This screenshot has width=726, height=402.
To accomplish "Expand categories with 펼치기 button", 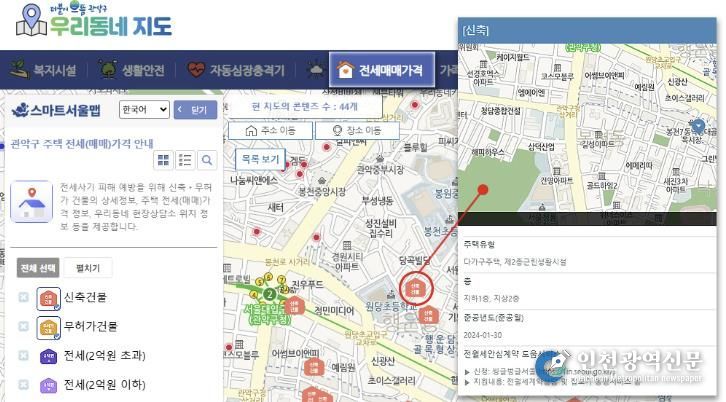I will point(88,268).
